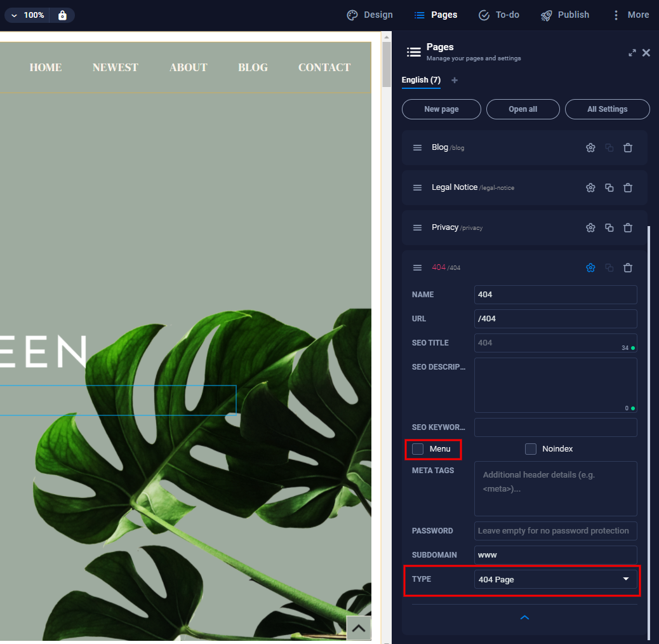Open the Design tab
The height and width of the screenshot is (644, 659).
370,15
